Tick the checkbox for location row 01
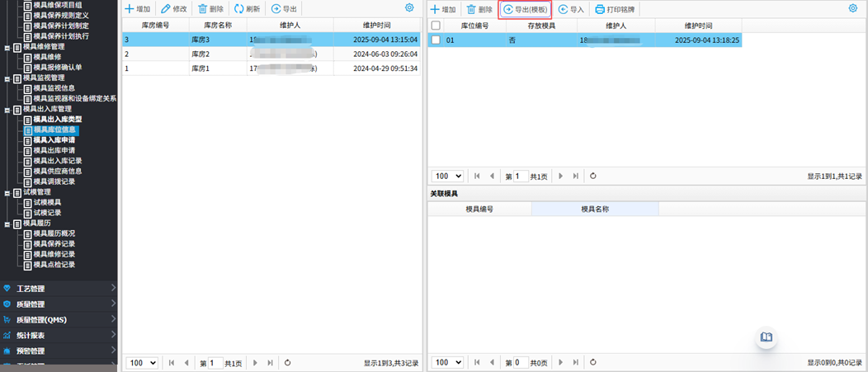 pyautogui.click(x=436, y=40)
